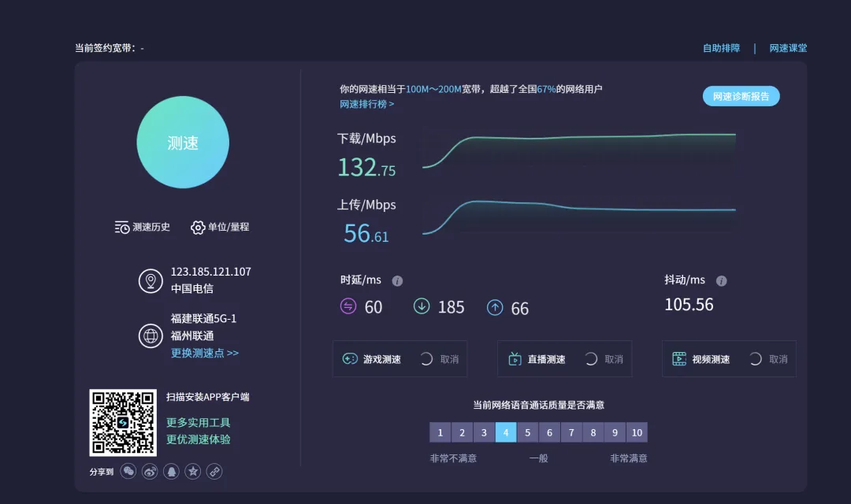851x504 pixels.
Task: Copy the share link using the chain icon
Action: 214,472
